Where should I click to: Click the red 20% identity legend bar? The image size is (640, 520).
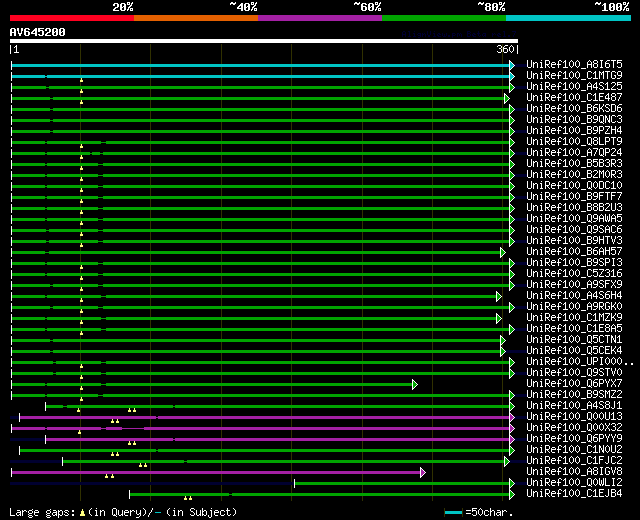click(71, 17)
